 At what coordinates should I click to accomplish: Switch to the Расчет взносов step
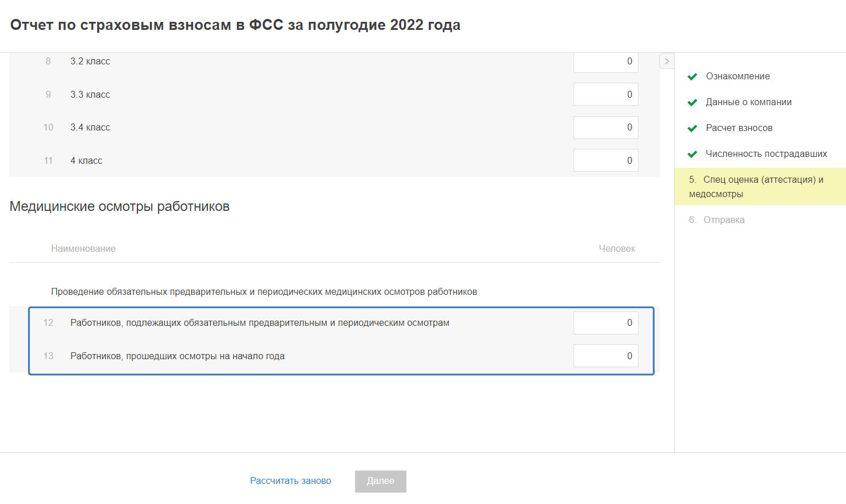tap(739, 128)
